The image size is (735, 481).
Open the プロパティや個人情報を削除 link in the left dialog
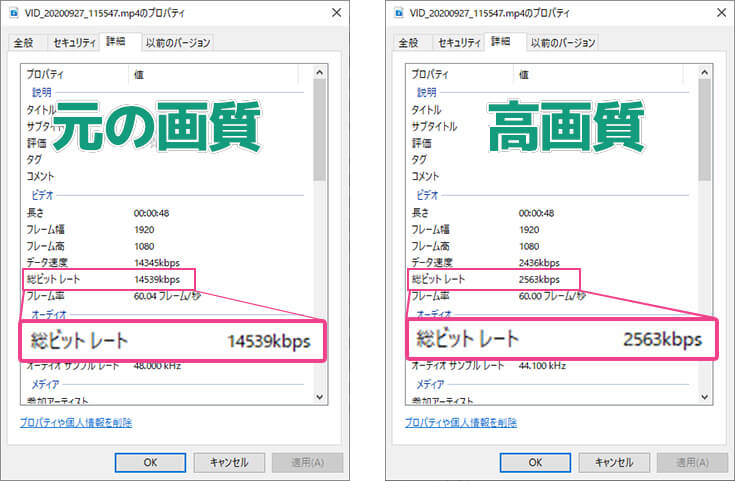[76, 423]
